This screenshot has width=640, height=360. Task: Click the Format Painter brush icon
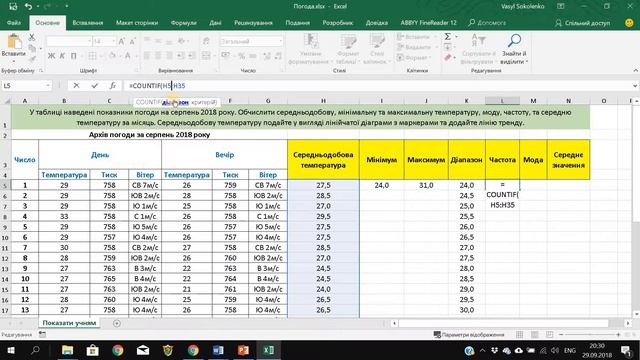pyautogui.click(x=32, y=59)
